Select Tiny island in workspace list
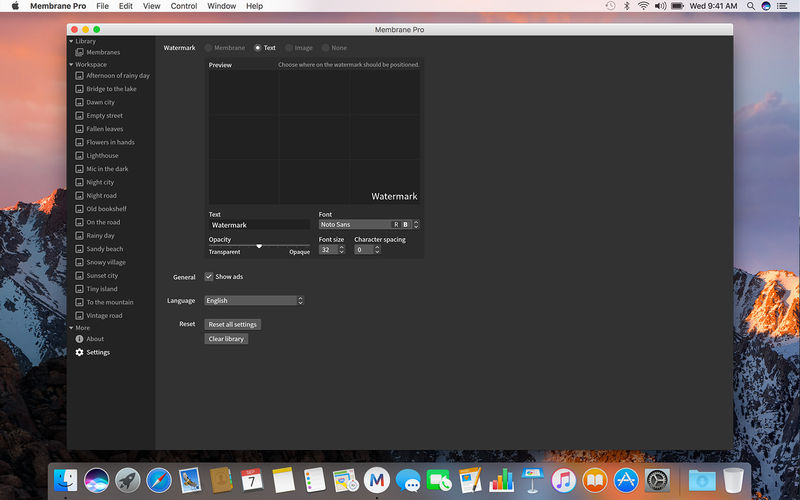 (x=102, y=289)
